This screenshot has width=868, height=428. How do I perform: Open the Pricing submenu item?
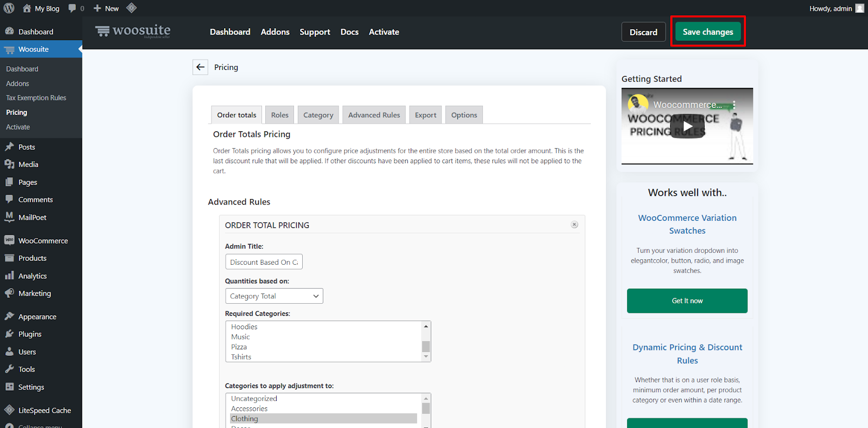click(x=16, y=112)
